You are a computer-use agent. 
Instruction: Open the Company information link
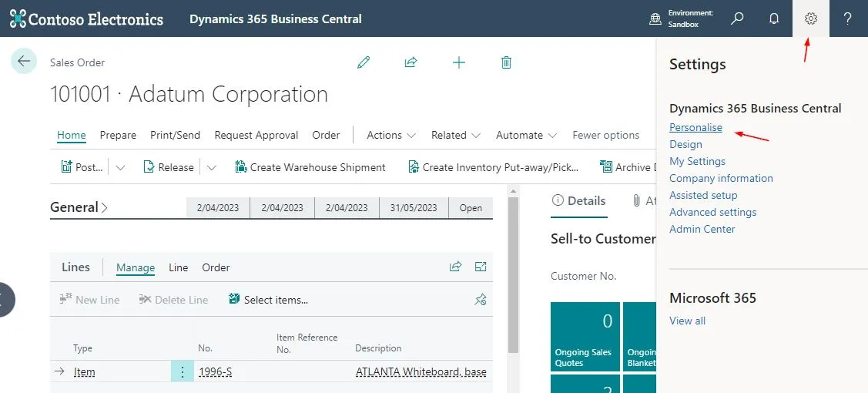722,178
